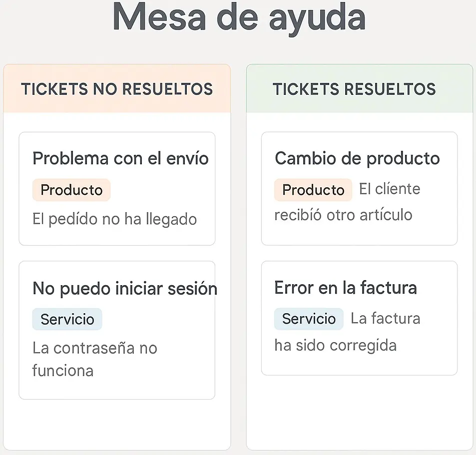
Task: Open the 'Problema con el envío' ticket card
Action: coord(117,188)
